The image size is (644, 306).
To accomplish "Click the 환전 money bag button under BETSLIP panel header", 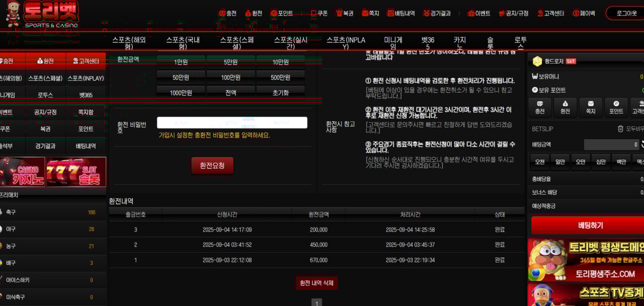I will [565, 107].
